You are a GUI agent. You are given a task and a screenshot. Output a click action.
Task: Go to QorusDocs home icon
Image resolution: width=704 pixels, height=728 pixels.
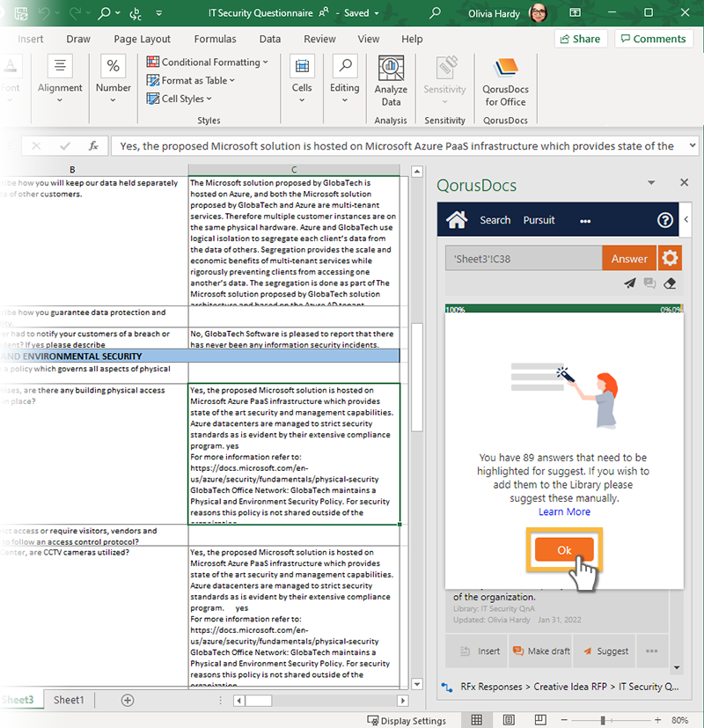pos(456,220)
